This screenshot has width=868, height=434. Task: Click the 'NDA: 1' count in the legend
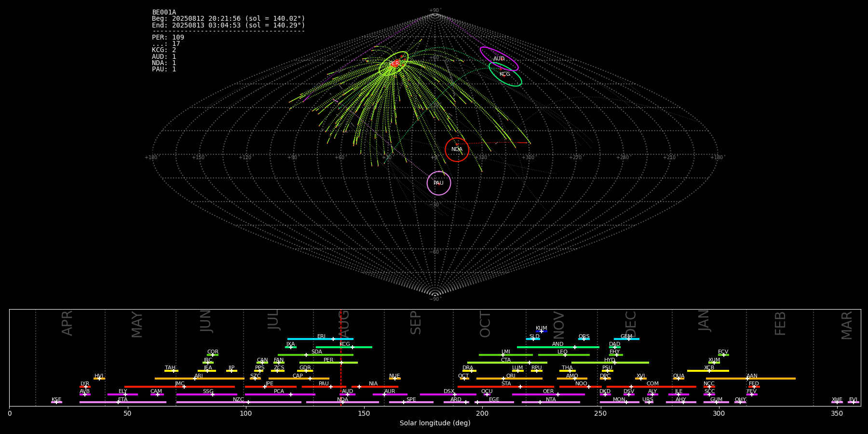(x=164, y=63)
